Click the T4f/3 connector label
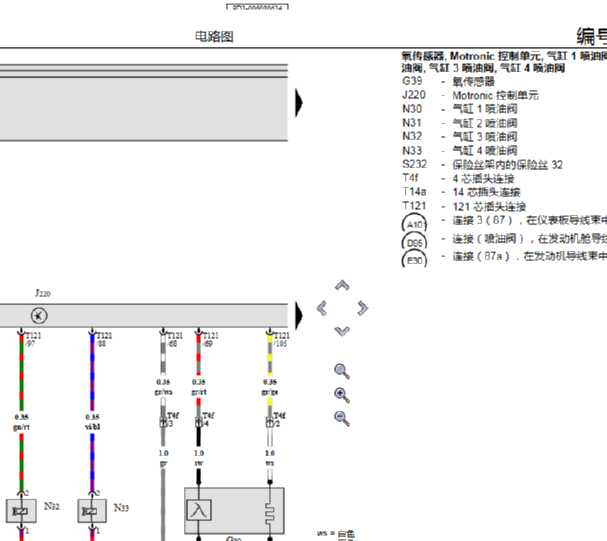The height and width of the screenshot is (541, 607). 173,419
